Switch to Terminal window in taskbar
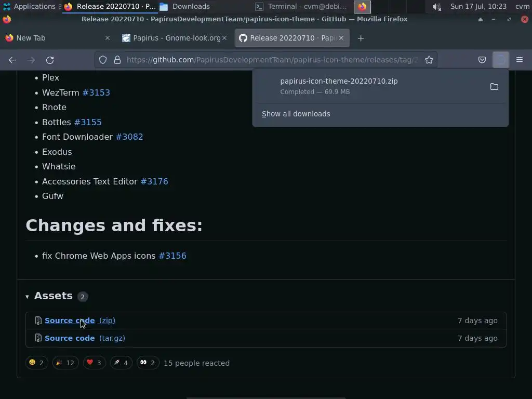Image resolution: width=532 pixels, height=399 pixels. [x=301, y=6]
